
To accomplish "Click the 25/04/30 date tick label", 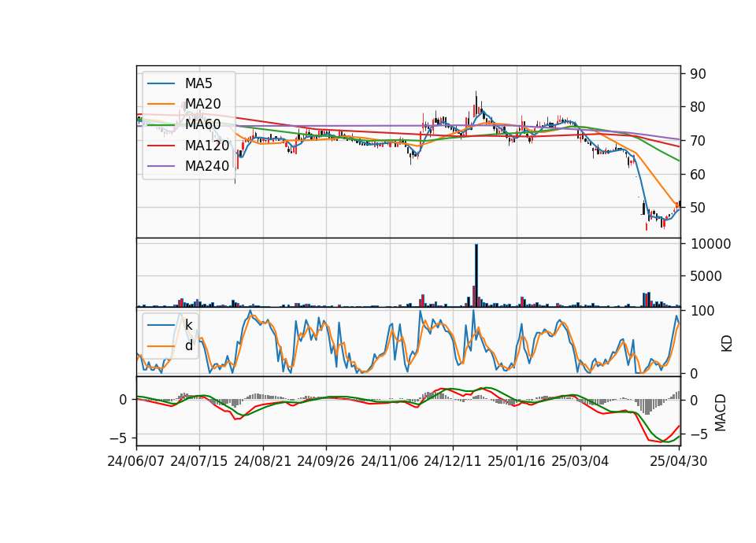I will pos(678,461).
